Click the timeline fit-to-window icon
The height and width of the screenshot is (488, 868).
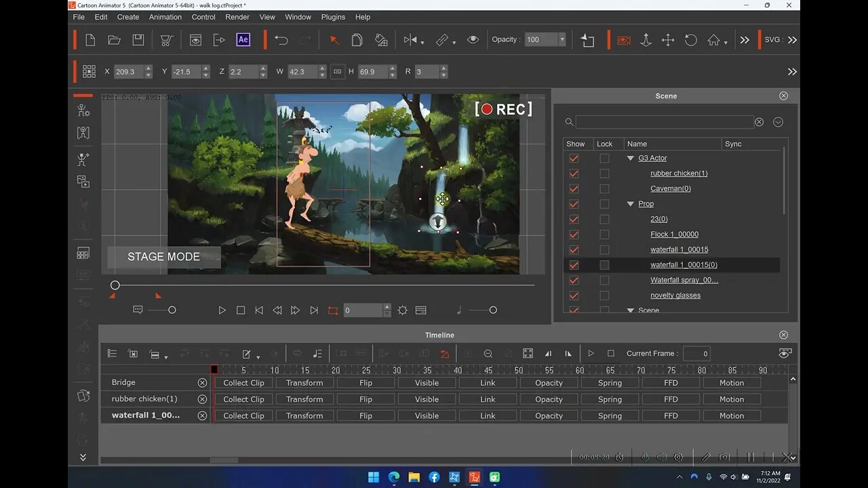528,353
